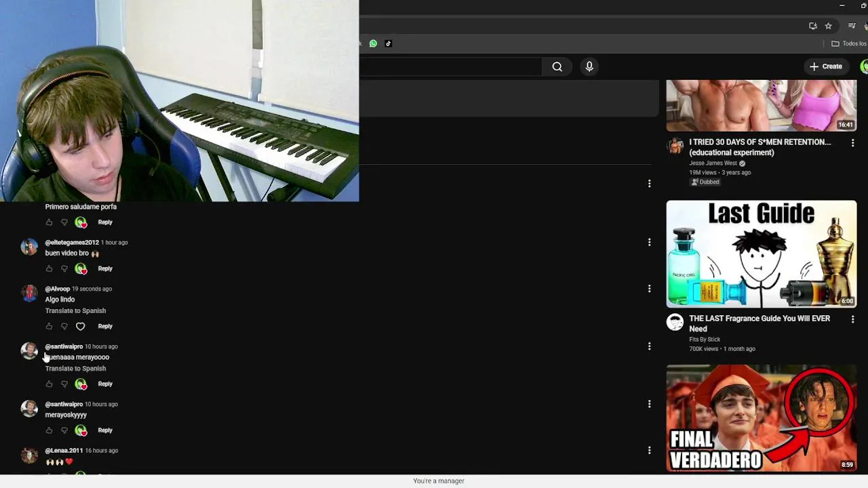
Task: Open the Jesse James West channel avatar
Action: tap(675, 146)
